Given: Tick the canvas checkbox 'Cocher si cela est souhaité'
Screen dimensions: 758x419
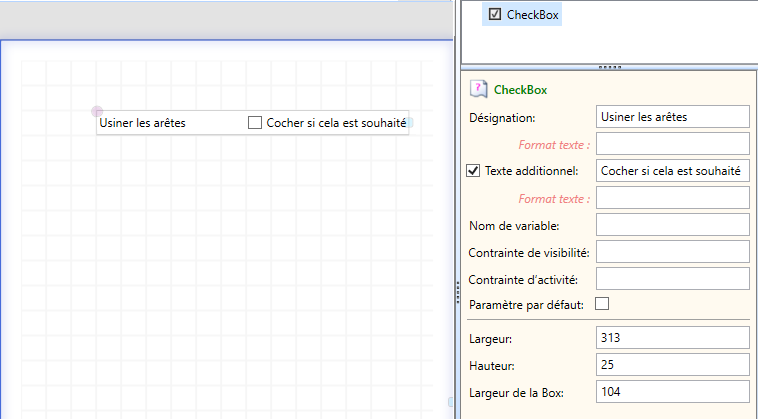Looking at the screenshot, I should click(x=255, y=123).
